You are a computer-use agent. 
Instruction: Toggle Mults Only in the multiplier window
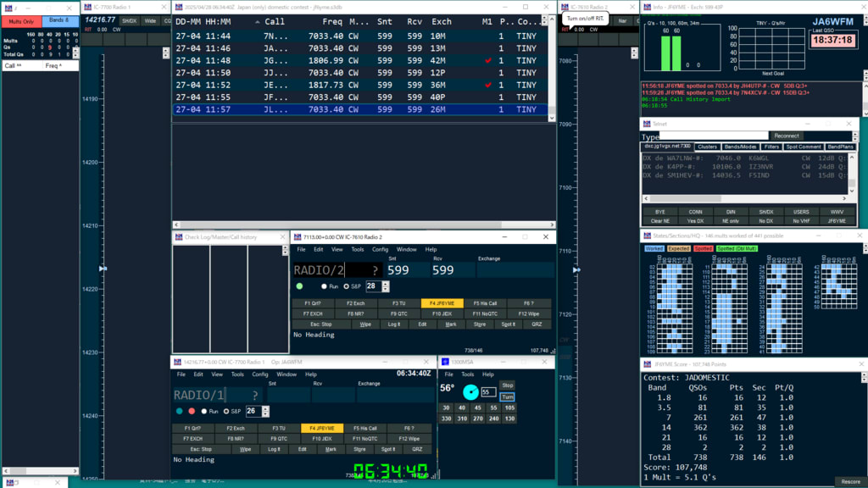(21, 21)
